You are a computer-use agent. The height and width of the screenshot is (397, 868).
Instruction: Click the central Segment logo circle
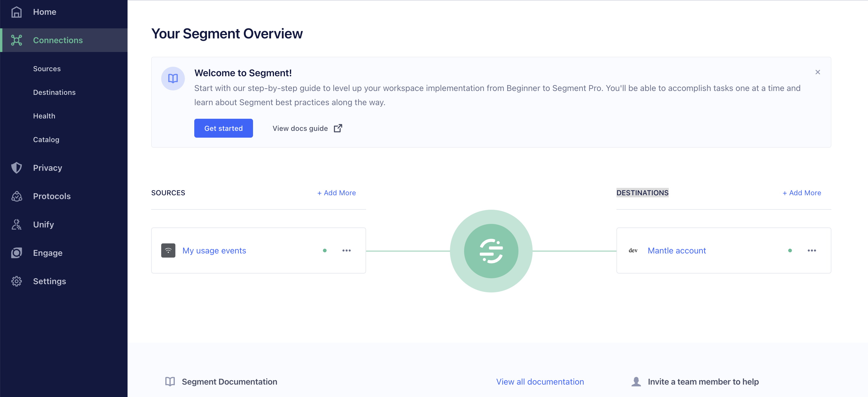click(491, 251)
